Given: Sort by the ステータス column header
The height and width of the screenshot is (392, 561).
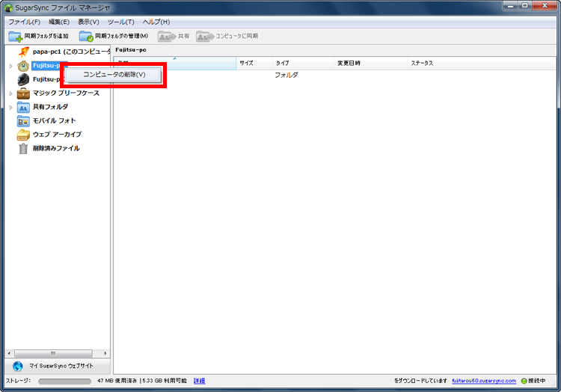Looking at the screenshot, I should click(x=482, y=64).
